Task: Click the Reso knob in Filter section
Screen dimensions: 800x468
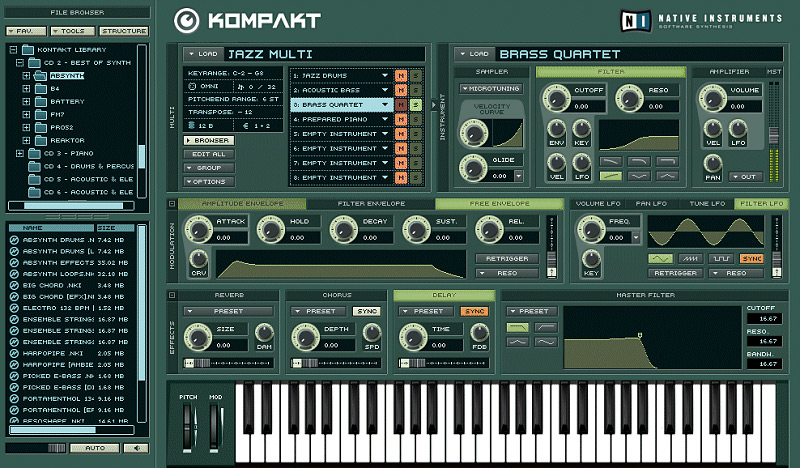Action: [630, 98]
